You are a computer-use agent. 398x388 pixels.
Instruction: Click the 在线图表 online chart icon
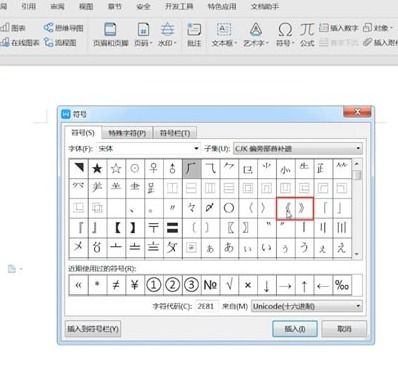click(5, 42)
